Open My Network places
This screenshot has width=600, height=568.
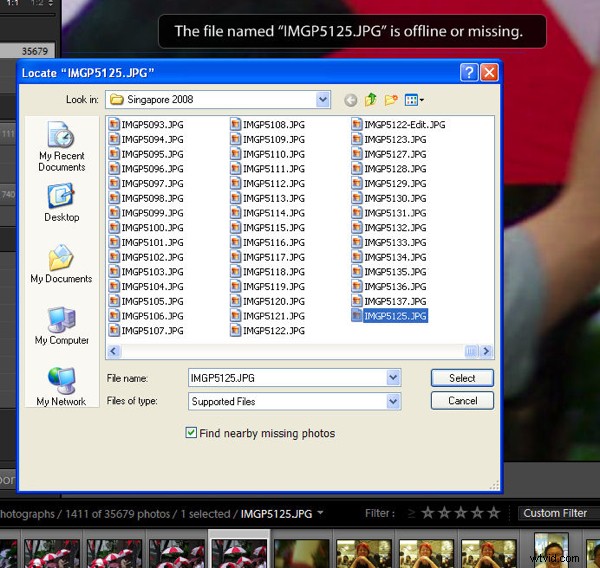[x=61, y=387]
